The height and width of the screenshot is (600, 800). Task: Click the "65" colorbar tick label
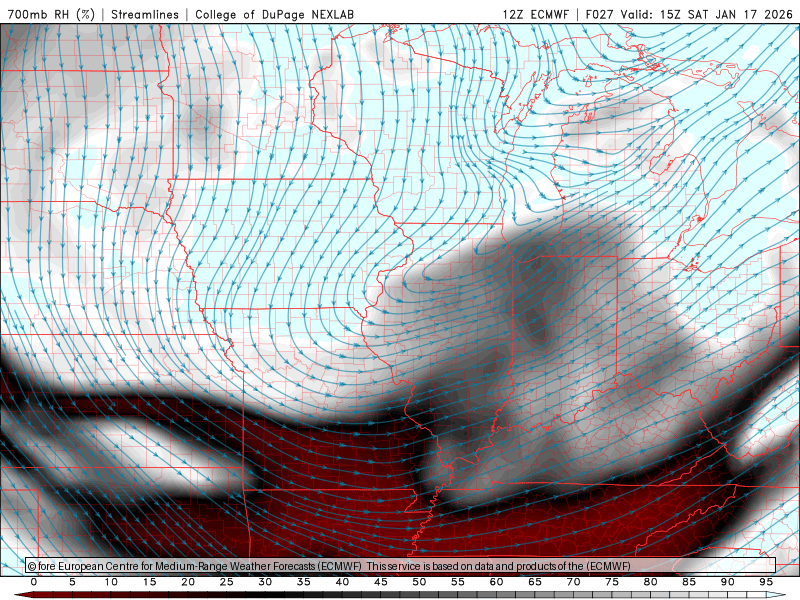coord(535,582)
